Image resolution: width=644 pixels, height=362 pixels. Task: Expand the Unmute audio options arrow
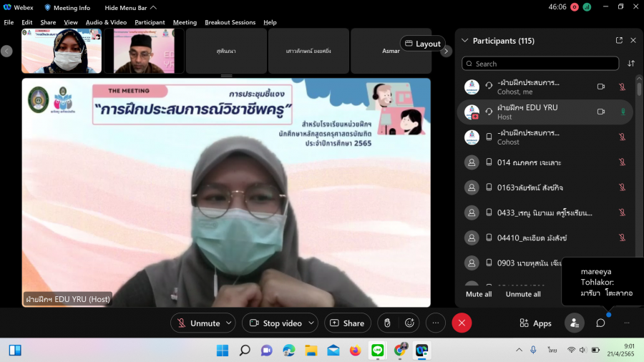click(x=230, y=323)
